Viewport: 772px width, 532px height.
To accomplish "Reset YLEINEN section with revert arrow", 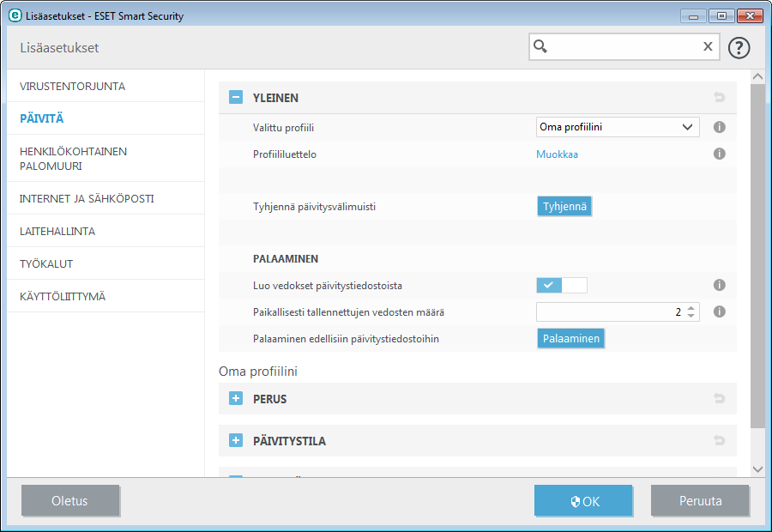I will coord(720,97).
